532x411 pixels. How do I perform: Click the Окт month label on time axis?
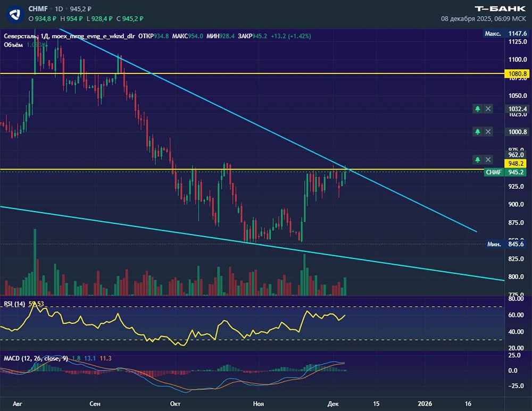click(175, 404)
